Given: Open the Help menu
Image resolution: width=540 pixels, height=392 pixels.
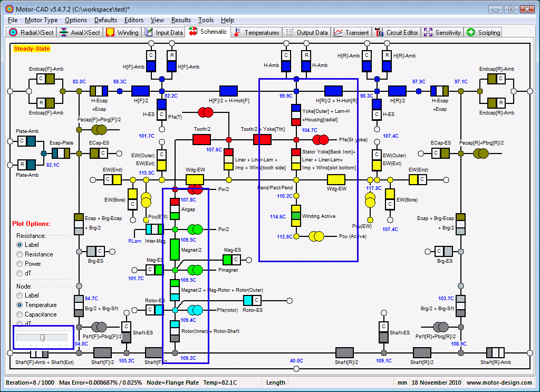Looking at the screenshot, I should tap(227, 20).
